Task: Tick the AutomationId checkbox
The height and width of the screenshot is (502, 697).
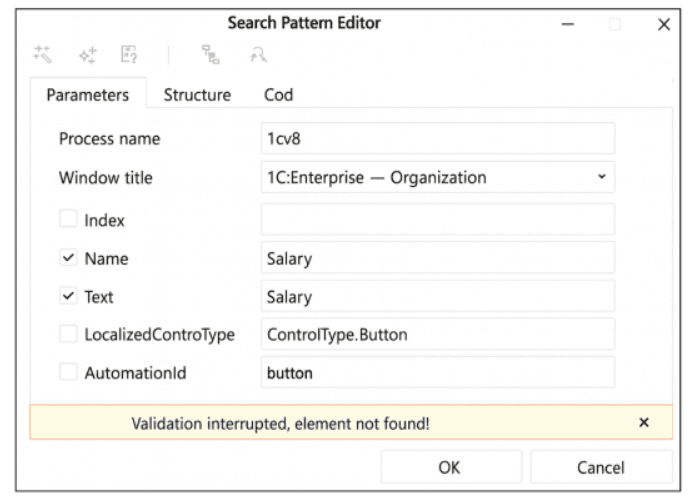Action: point(67,372)
